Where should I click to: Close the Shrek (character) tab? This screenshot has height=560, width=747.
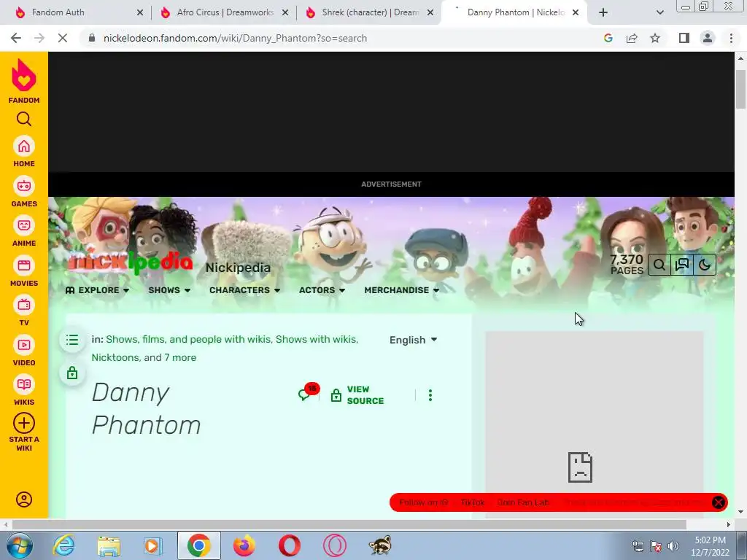click(x=430, y=13)
